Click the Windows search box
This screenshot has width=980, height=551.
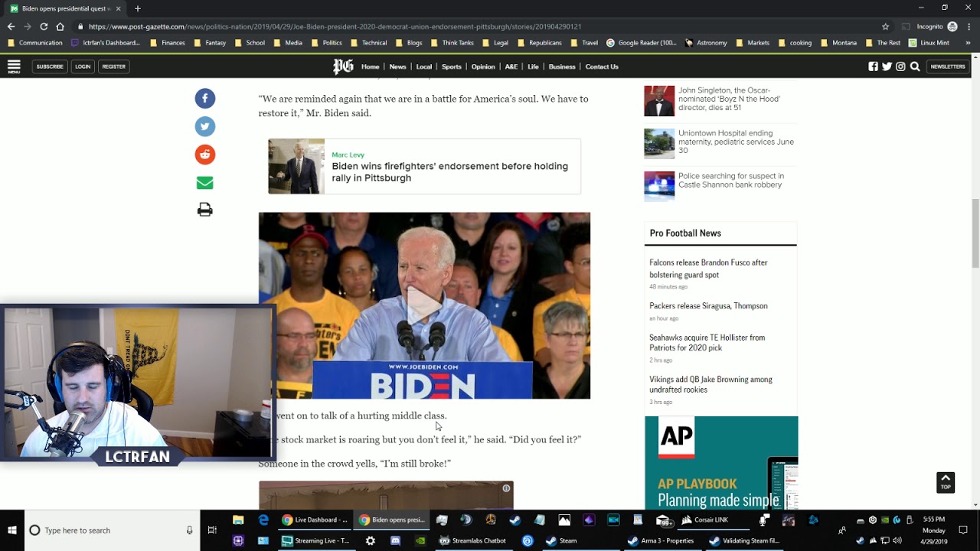[112, 530]
